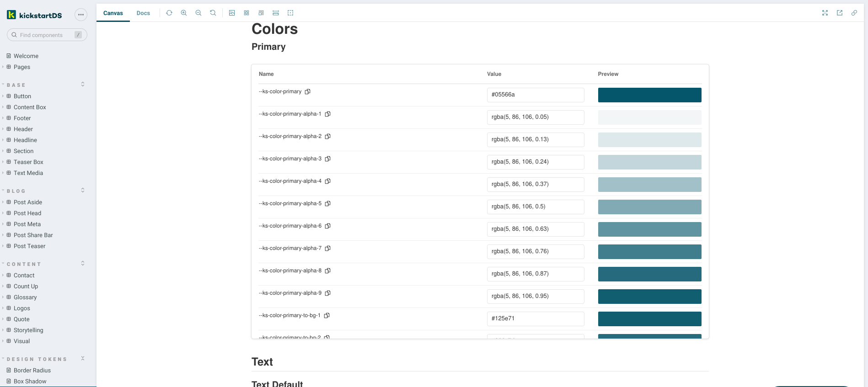Screen dimensions: 868x387
Task: Click the full screen icon
Action: [x=825, y=13]
